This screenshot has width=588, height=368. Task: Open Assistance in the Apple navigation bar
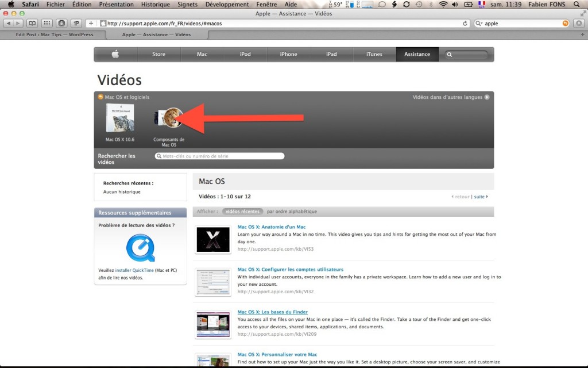coord(417,54)
